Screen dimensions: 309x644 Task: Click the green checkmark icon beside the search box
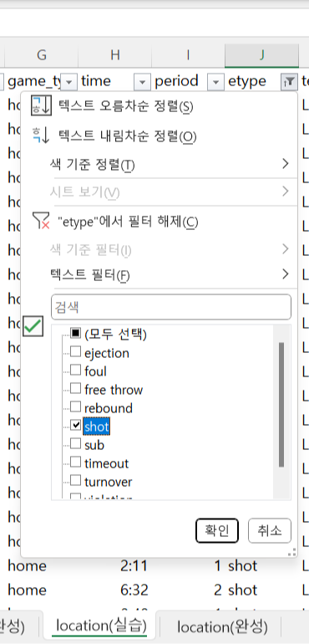click(x=33, y=326)
